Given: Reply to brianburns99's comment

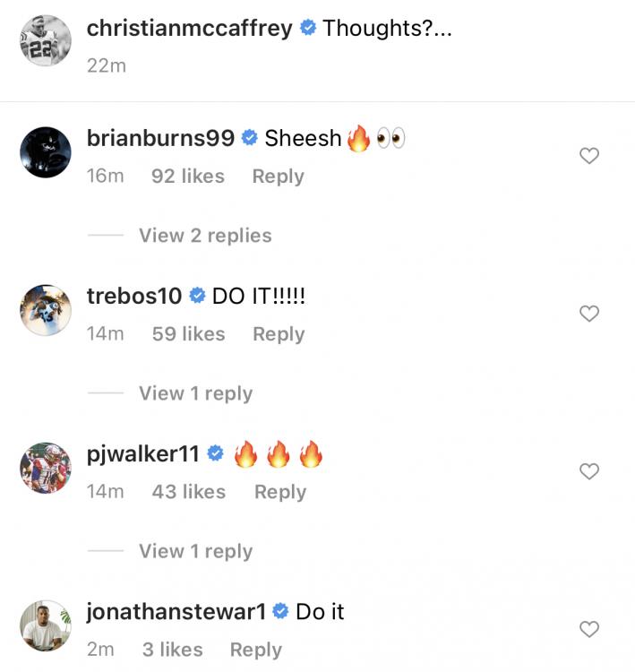Looking at the screenshot, I should pyautogui.click(x=278, y=177).
